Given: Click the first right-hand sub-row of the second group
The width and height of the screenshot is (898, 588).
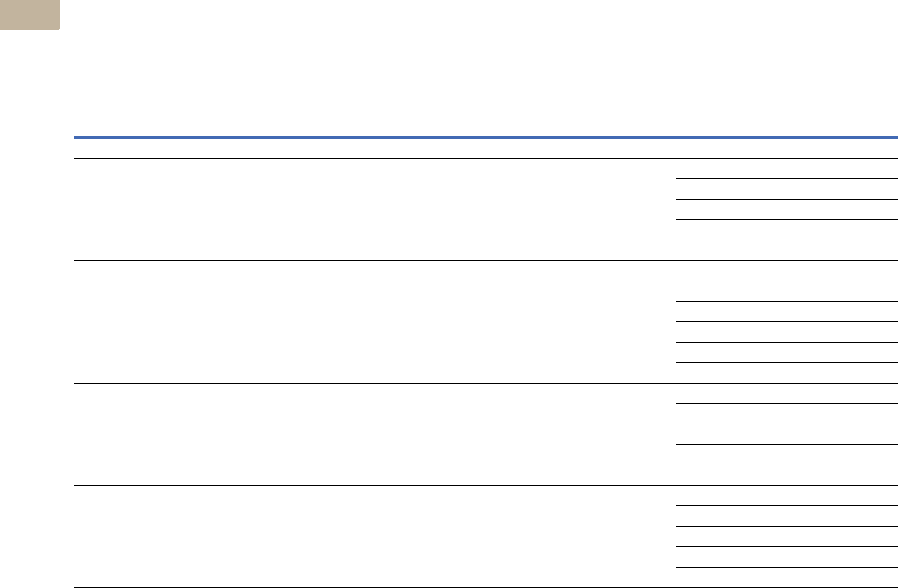Looking at the screenshot, I should click(x=787, y=271).
